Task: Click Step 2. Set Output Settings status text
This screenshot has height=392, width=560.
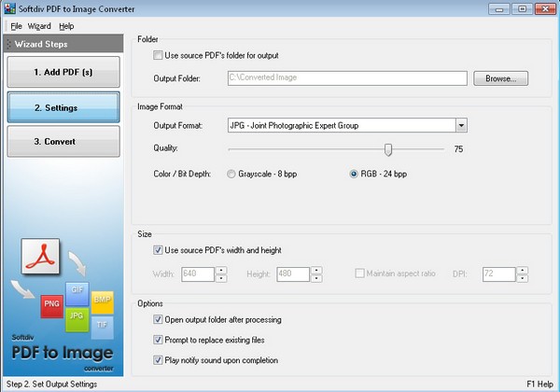Action: (51, 385)
